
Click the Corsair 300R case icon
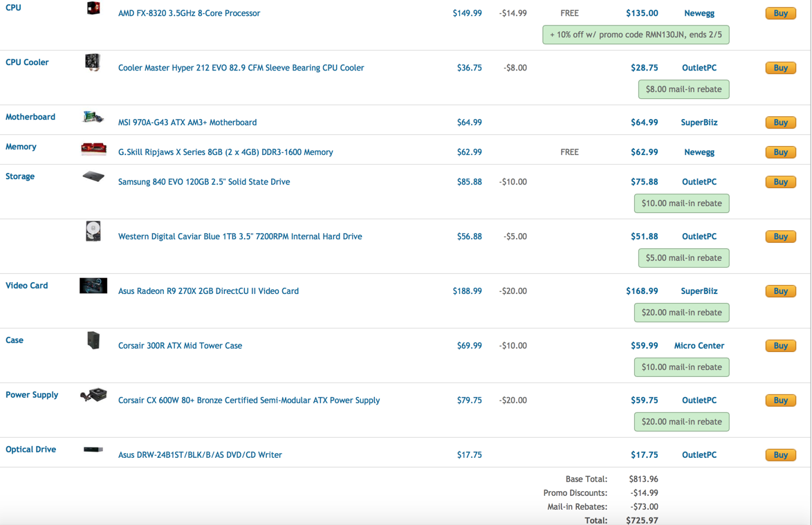(93, 340)
